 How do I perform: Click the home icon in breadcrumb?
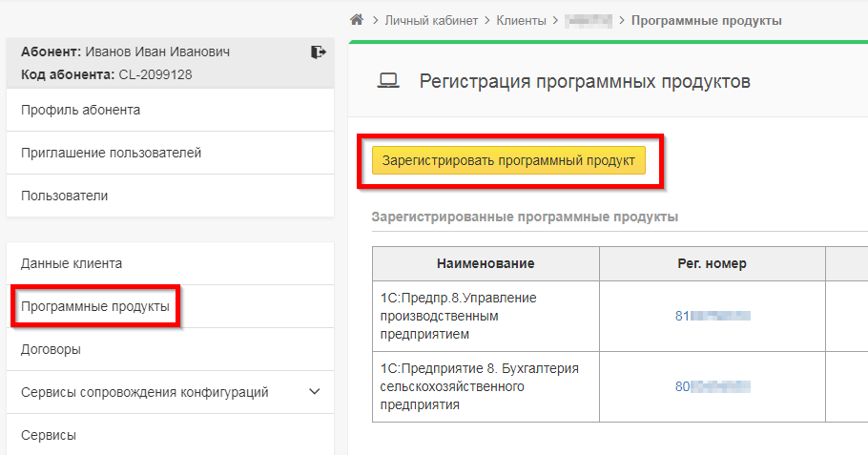click(x=357, y=20)
